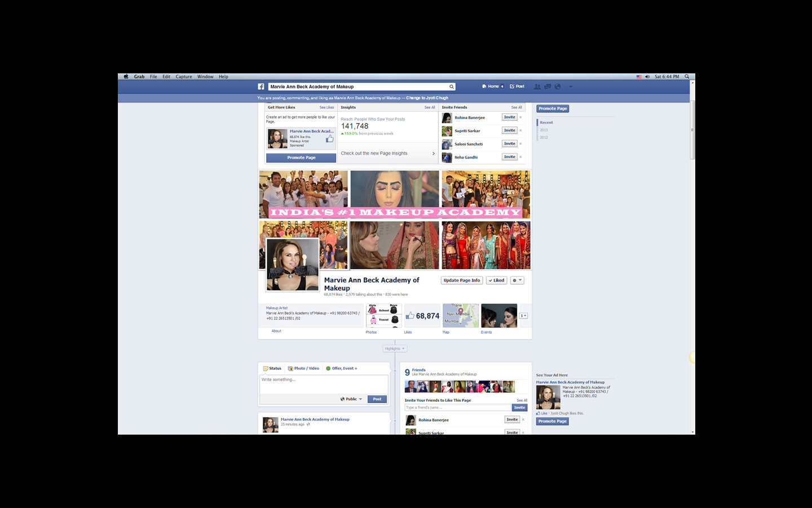Screen dimensions: 812x508
Task: Open the File menu
Action: tap(153, 77)
